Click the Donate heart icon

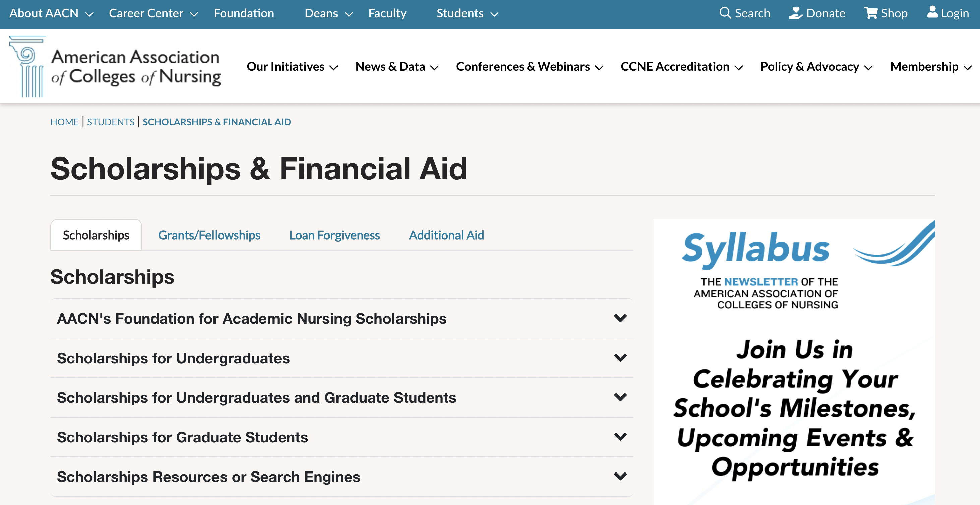click(796, 13)
